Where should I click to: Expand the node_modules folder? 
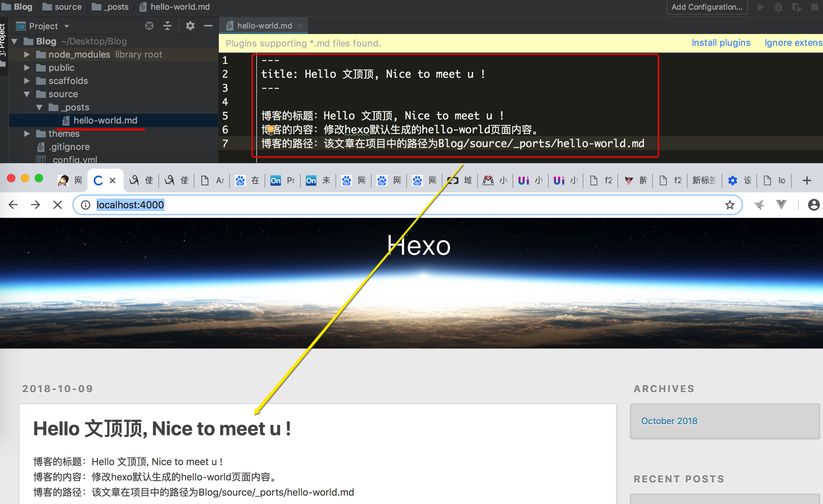(27, 54)
